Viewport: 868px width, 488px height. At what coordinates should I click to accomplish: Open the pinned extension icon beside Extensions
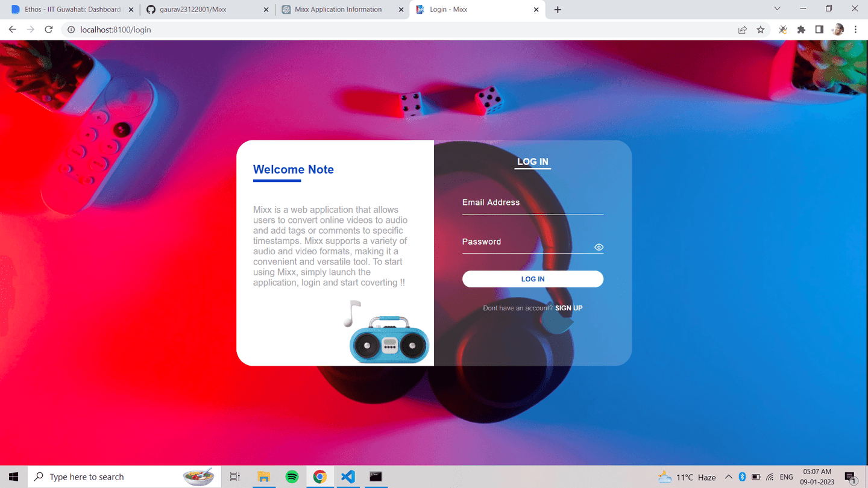click(x=783, y=30)
